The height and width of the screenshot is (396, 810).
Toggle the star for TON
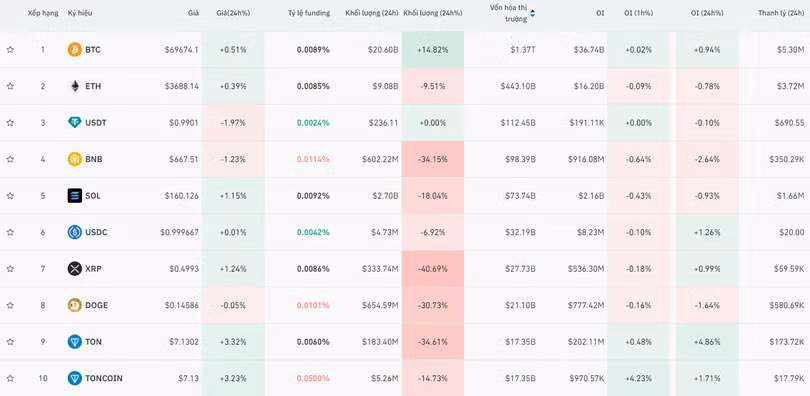[10, 342]
